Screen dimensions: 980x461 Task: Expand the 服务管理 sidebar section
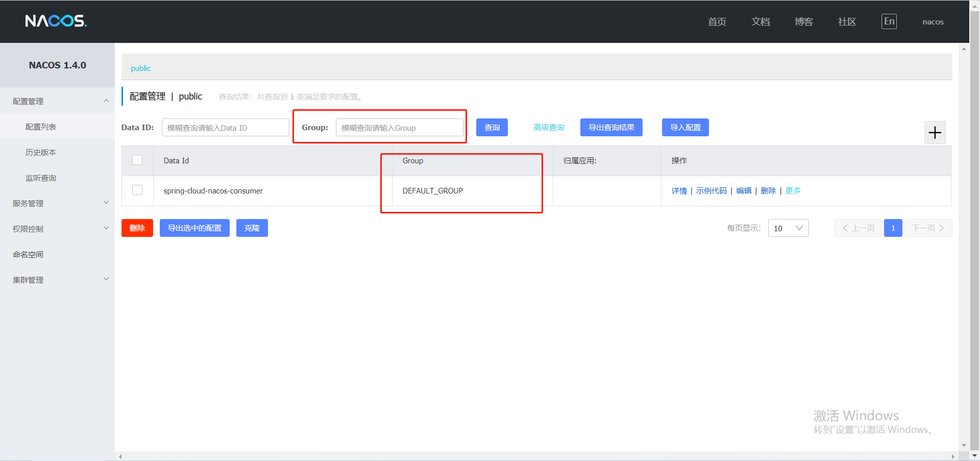coord(57,203)
